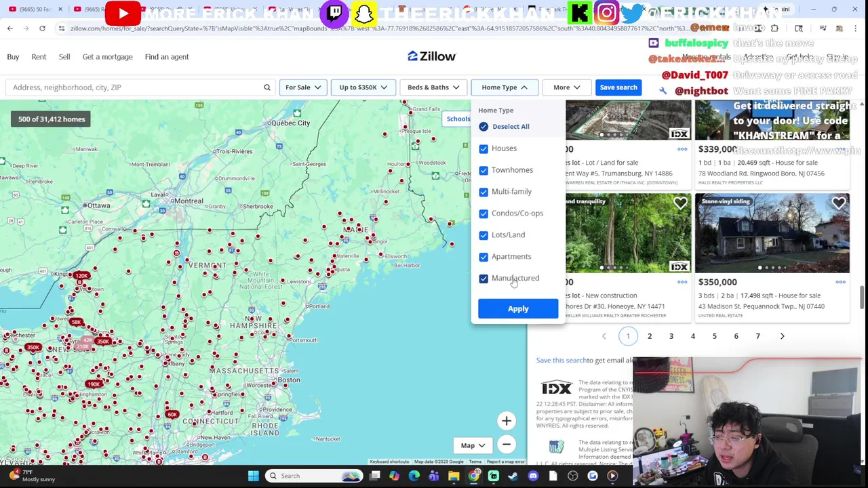Open the Rent menu
This screenshot has height=488, width=868.
point(39,57)
